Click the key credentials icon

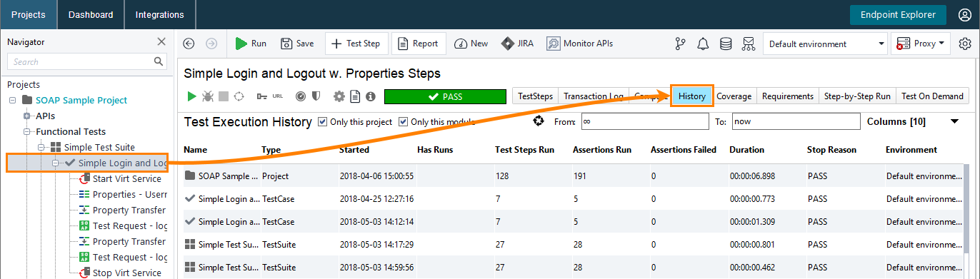click(x=262, y=96)
